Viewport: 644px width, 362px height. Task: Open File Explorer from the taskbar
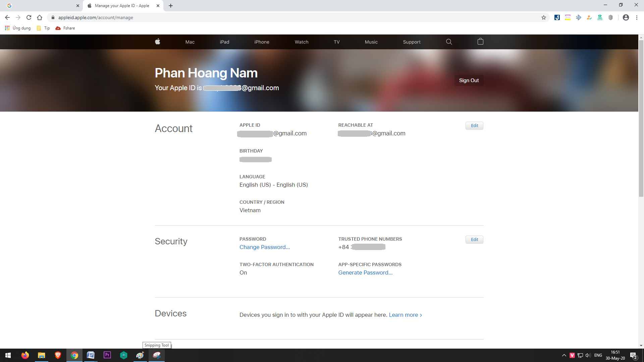tap(42, 355)
